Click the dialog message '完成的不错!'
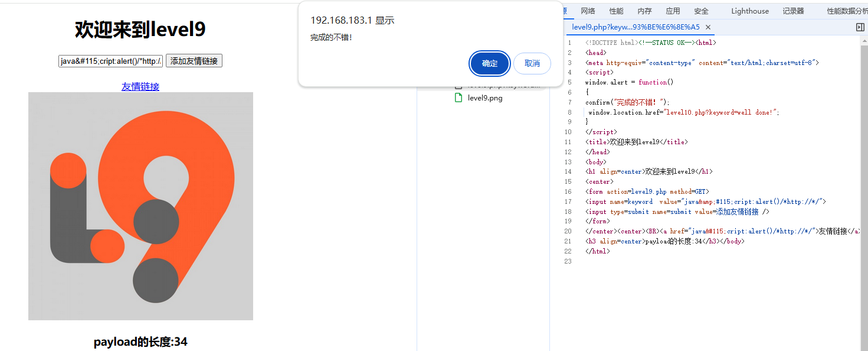The width and height of the screenshot is (868, 351). click(x=331, y=37)
